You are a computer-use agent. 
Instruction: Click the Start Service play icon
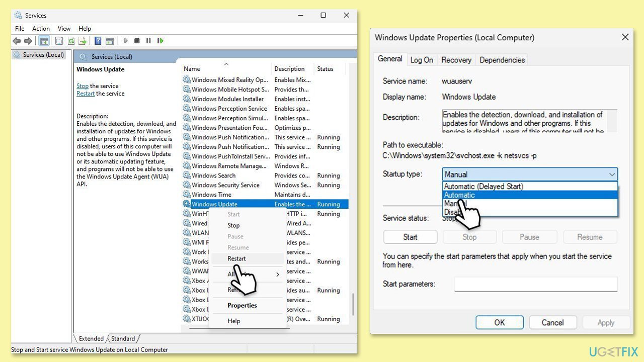(126, 41)
